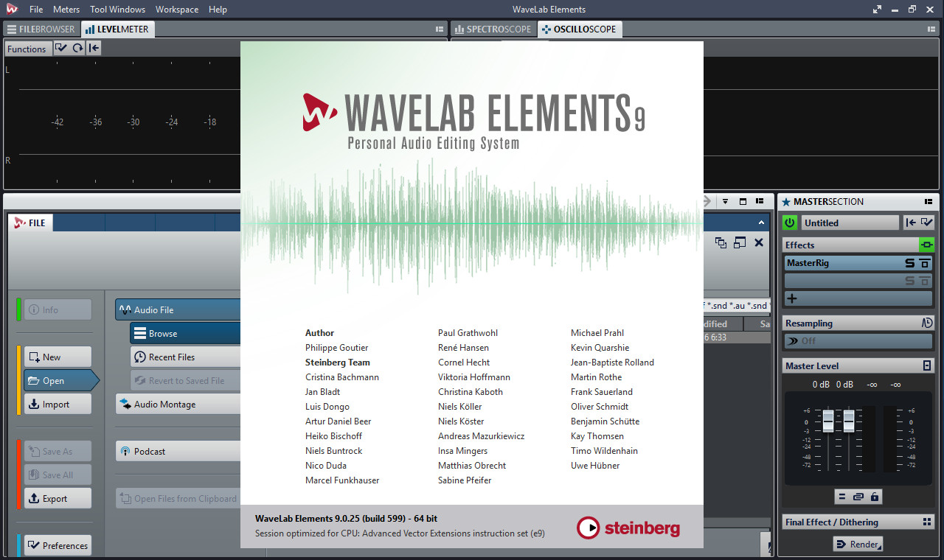
Task: Click the level meter settings checkmark icon
Action: pyautogui.click(x=61, y=49)
